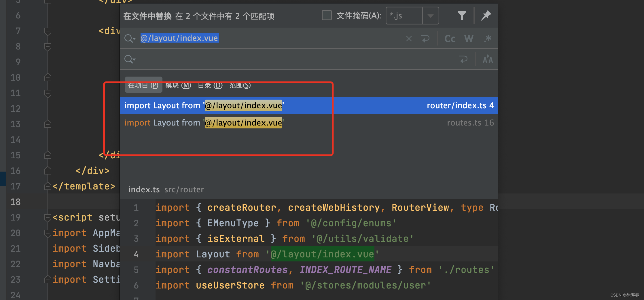Toggle fold marker at editor line 15
The image size is (644, 300).
(48, 155)
